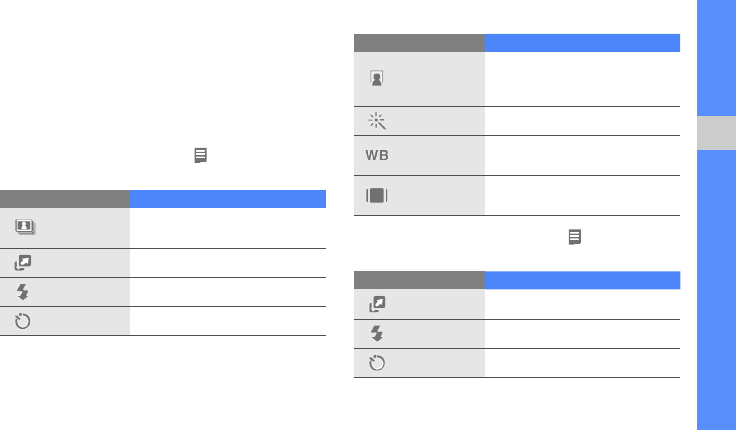Click the timer icon in lower-right table
This screenshot has height=430, width=736.
(377, 363)
